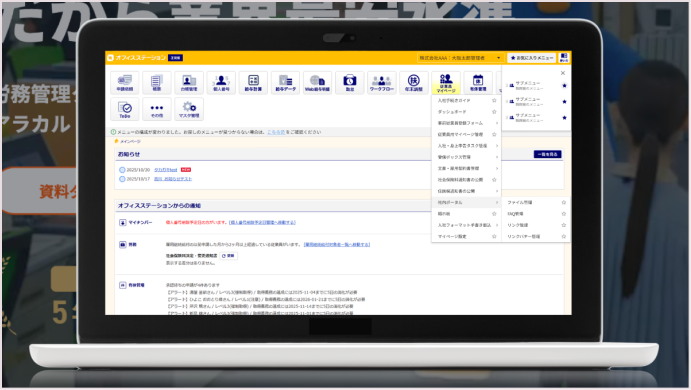Select ダッシュボード menu item
691x390 pixels.
coord(452,112)
